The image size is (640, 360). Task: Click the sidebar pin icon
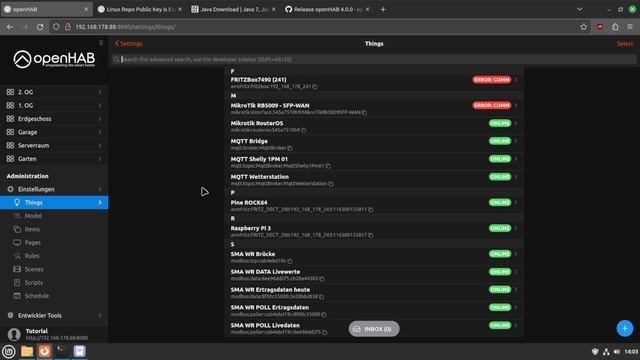(101, 43)
